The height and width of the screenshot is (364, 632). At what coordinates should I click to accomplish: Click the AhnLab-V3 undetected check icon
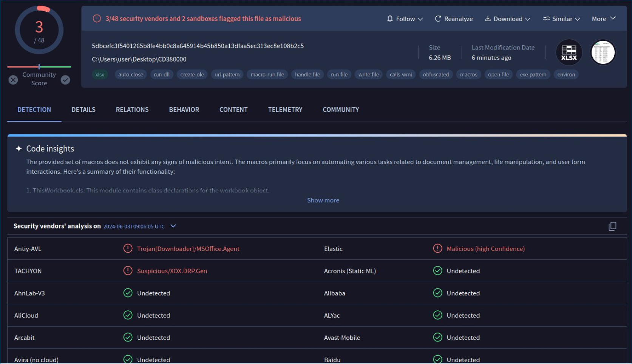pos(128,293)
